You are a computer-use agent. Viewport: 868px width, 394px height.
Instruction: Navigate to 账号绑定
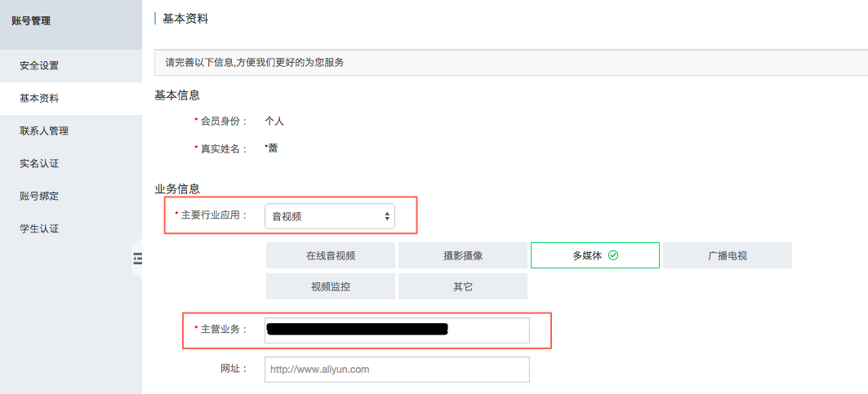(39, 196)
